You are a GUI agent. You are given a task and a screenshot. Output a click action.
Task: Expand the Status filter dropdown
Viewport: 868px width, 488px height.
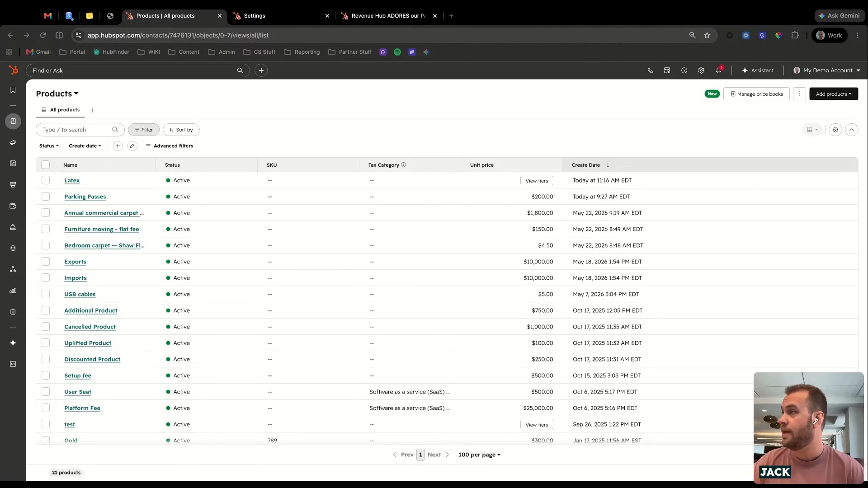coord(49,146)
